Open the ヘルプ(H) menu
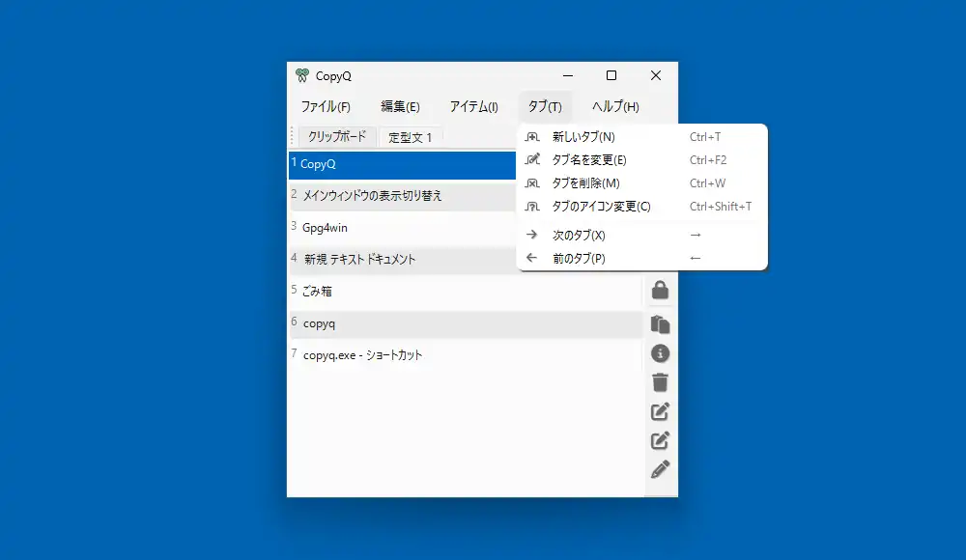 coord(615,107)
